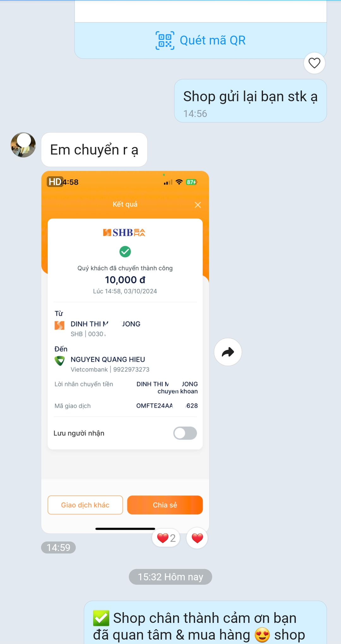Viewport: 341px width, 644px height.
Task: Open the Quét mã QR link
Action: pos(200,40)
